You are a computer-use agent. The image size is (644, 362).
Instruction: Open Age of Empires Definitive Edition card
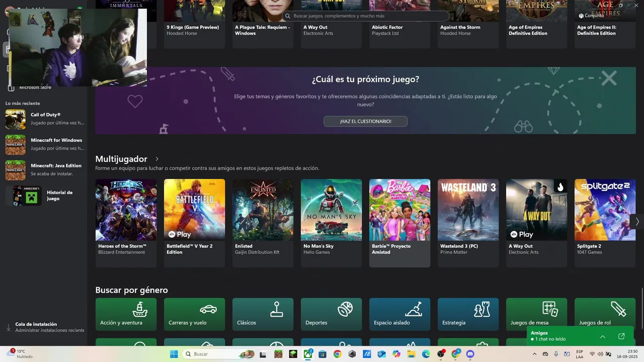[536, 24]
